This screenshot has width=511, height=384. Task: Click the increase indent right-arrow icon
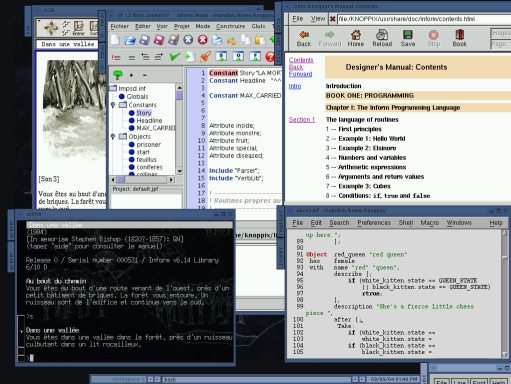(x=159, y=57)
